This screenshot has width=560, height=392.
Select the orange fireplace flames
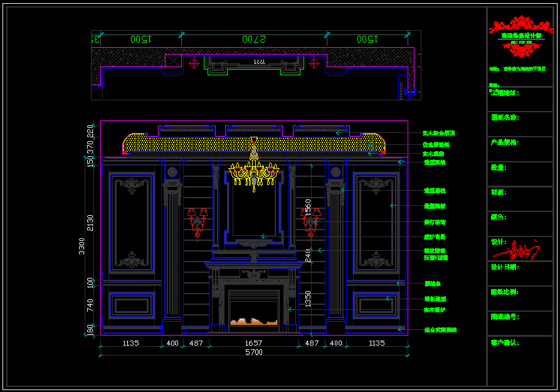point(254,321)
